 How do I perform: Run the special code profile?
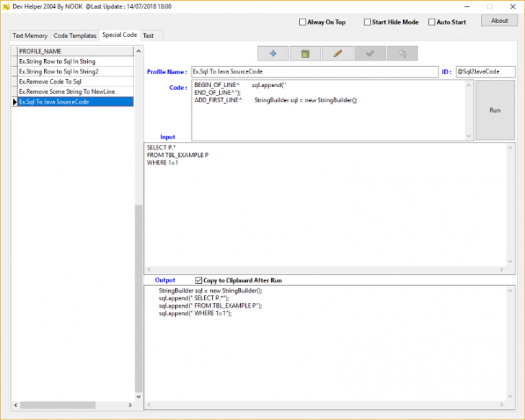495,110
